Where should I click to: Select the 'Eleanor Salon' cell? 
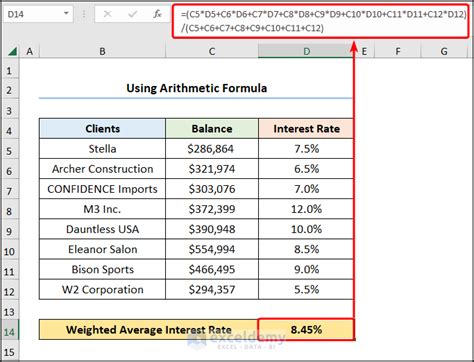pos(102,249)
